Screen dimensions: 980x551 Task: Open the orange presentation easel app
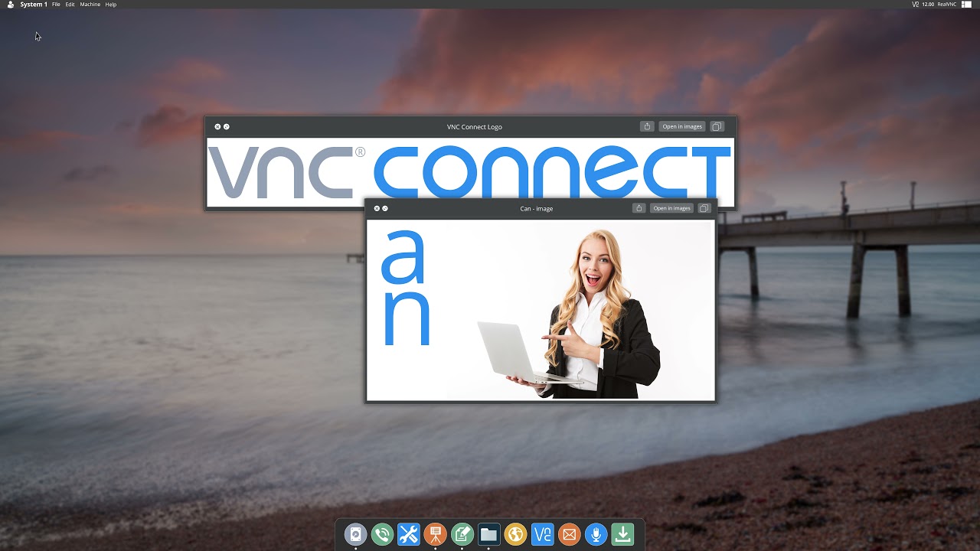(436, 534)
